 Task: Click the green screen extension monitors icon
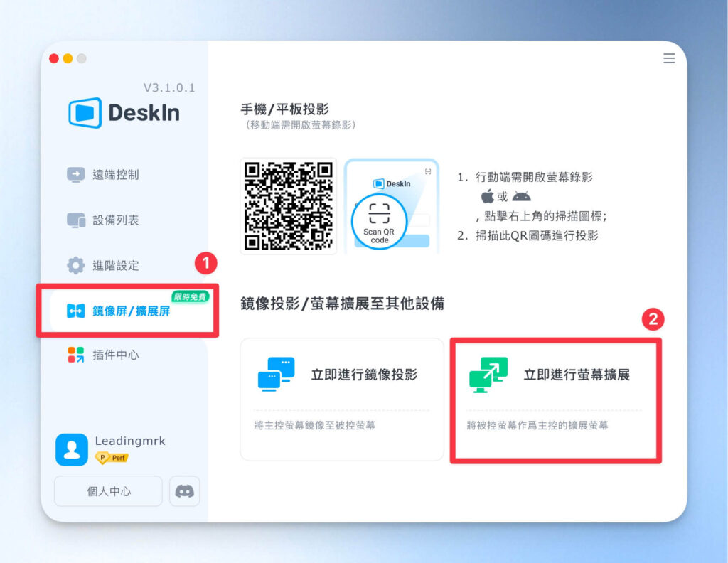click(488, 375)
